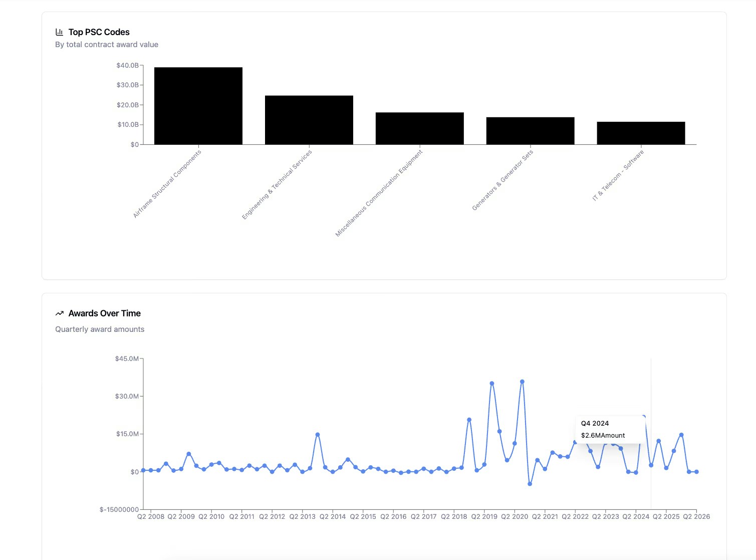Select the Airframe Structural Components bar
The height and width of the screenshot is (560, 756).
(198, 105)
